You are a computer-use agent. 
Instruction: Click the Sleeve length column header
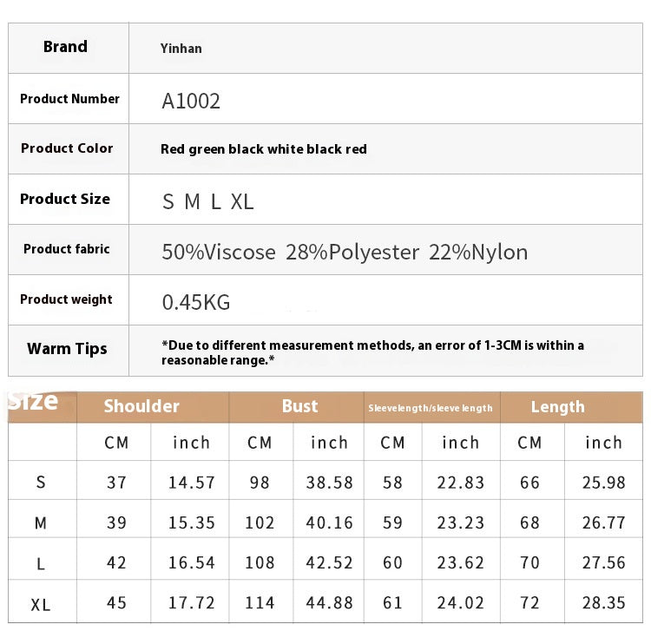click(x=431, y=408)
